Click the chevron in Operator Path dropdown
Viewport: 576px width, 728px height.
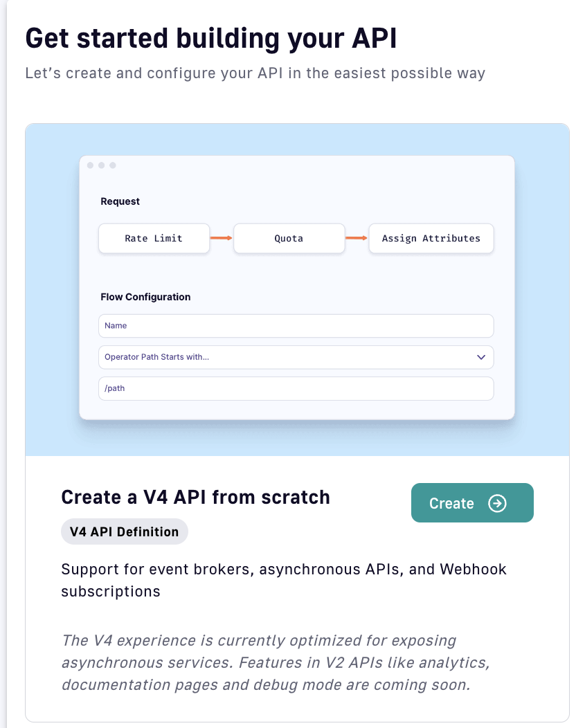(x=481, y=357)
